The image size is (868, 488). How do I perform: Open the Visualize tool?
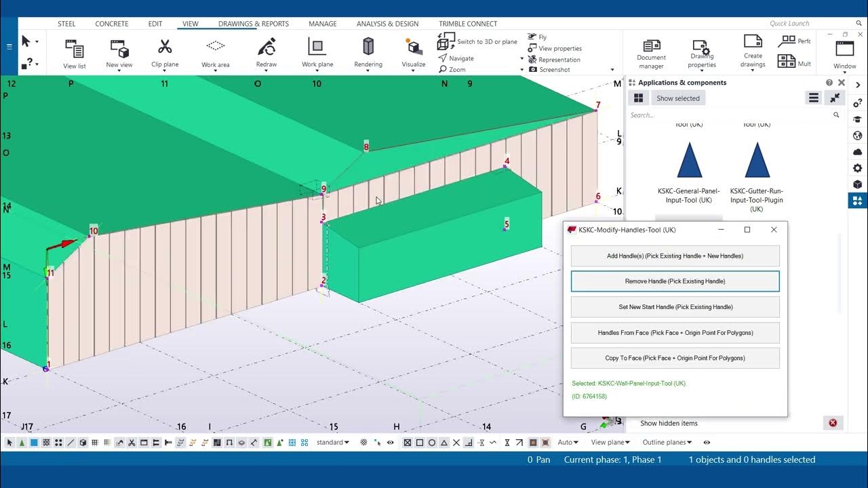(x=414, y=54)
